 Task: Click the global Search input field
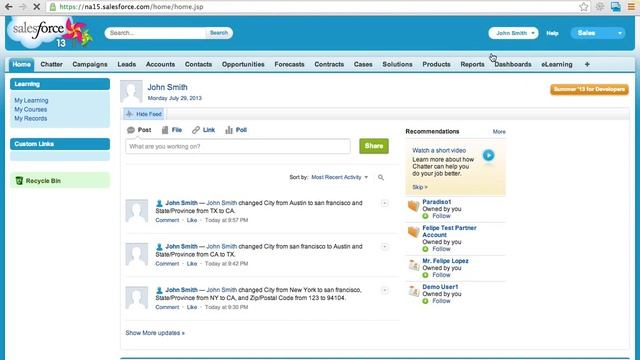tap(156, 33)
